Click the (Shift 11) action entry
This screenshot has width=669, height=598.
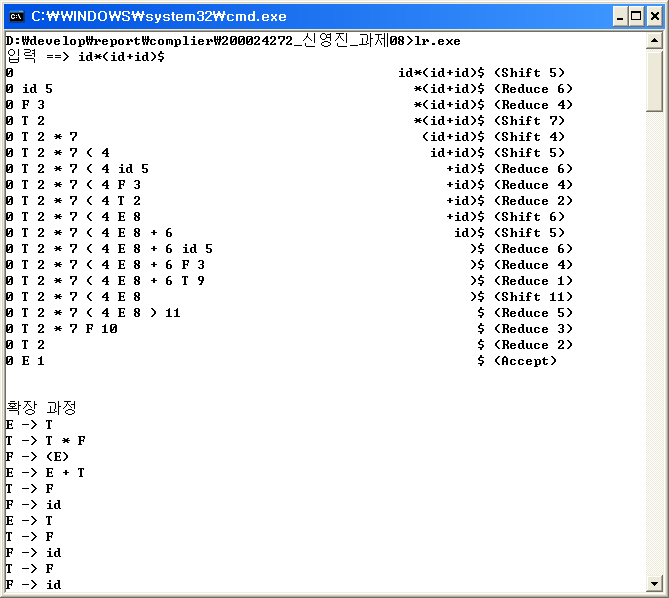coord(533,297)
